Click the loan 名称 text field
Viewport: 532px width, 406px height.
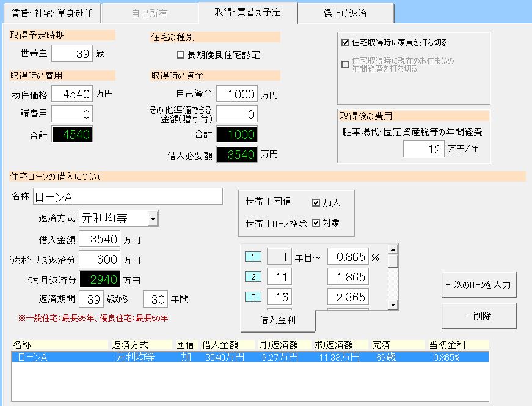(x=128, y=196)
